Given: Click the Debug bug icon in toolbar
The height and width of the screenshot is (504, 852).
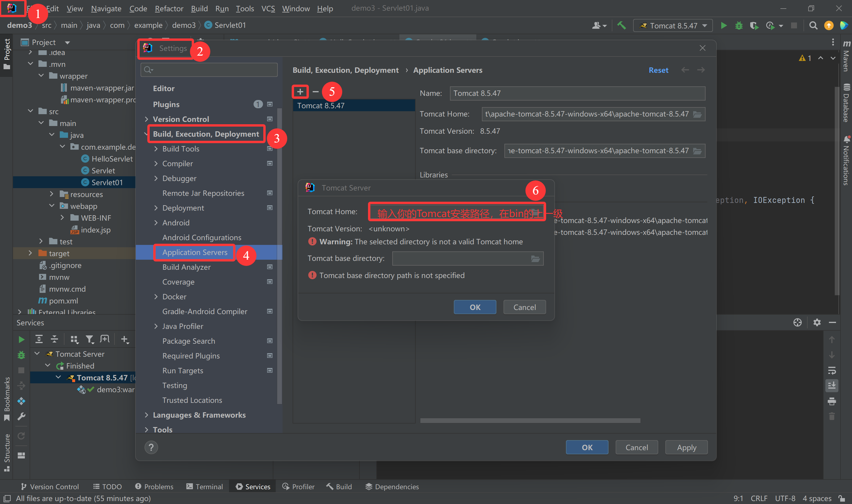Looking at the screenshot, I should pyautogui.click(x=739, y=25).
